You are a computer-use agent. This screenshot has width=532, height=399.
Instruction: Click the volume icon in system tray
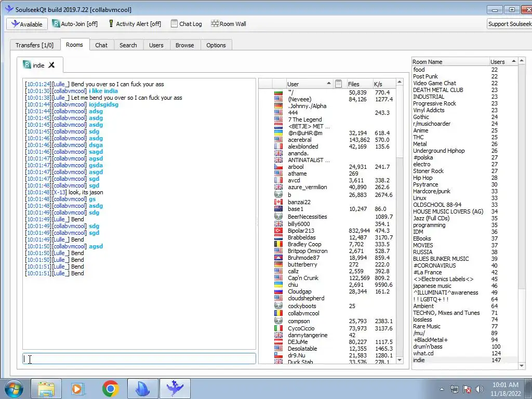(x=480, y=389)
